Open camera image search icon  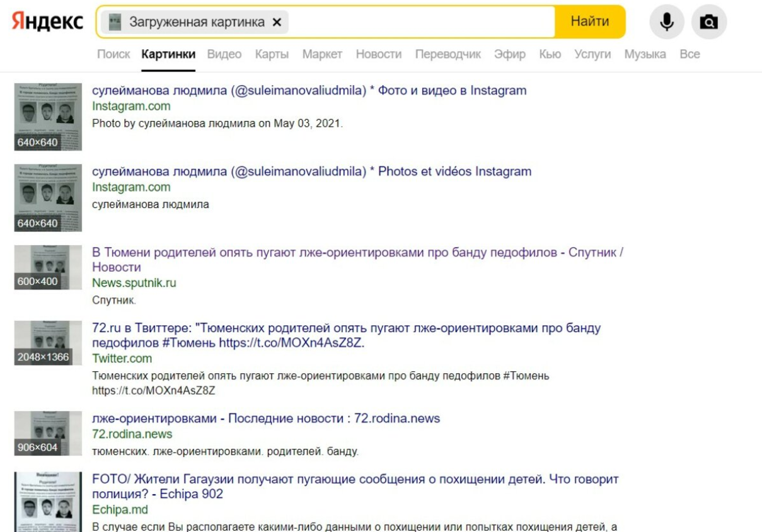pyautogui.click(x=709, y=22)
